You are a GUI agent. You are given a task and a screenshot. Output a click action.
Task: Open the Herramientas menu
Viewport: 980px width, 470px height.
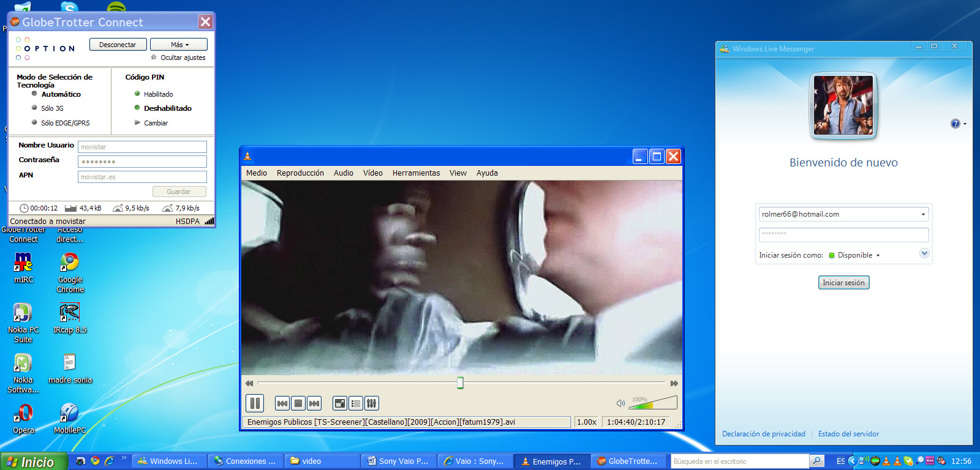pos(416,173)
